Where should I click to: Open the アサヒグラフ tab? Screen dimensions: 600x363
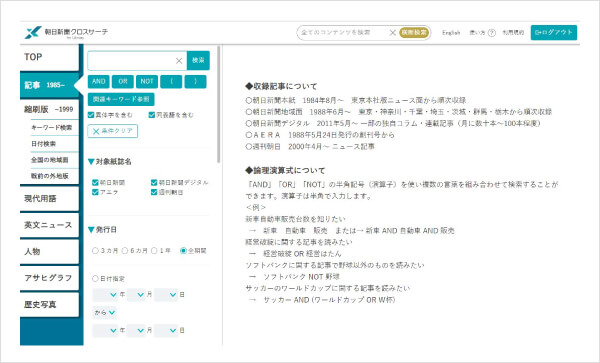point(49,278)
